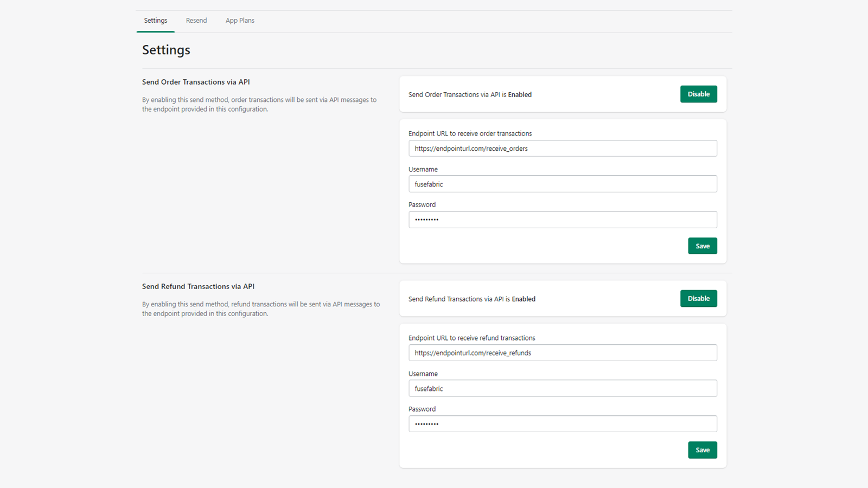Save the refund transactions settings
The image size is (868, 488).
tap(703, 450)
